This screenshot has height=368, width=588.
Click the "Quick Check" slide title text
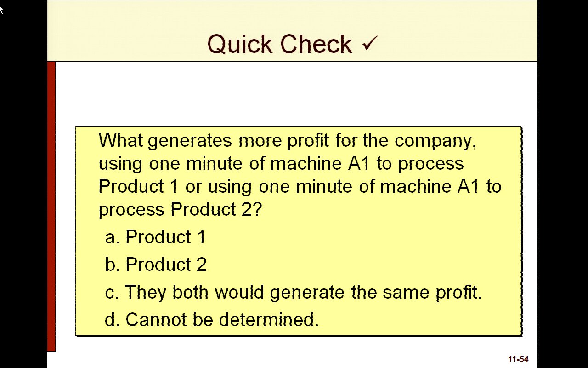click(279, 44)
